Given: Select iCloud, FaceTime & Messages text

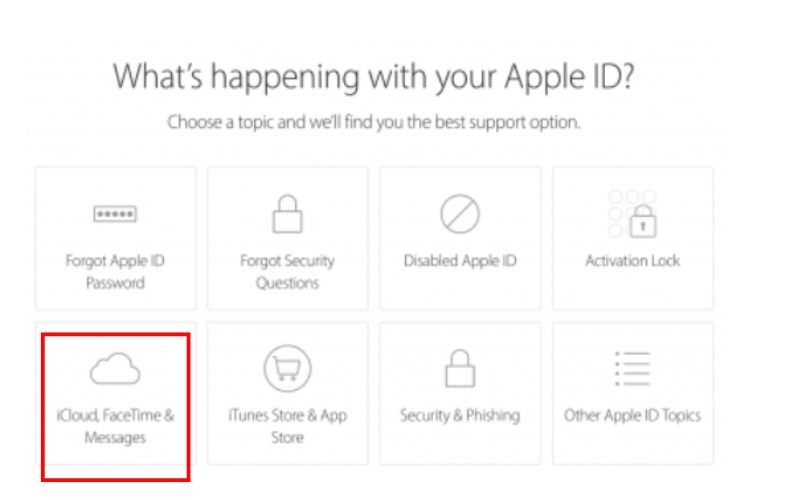Looking at the screenshot, I should click(x=115, y=427).
